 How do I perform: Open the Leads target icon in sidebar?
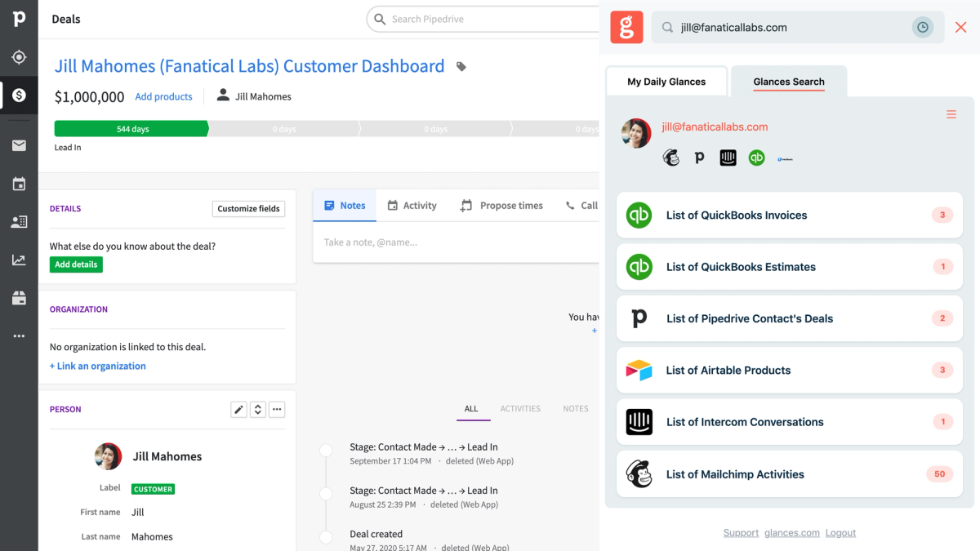click(x=19, y=57)
